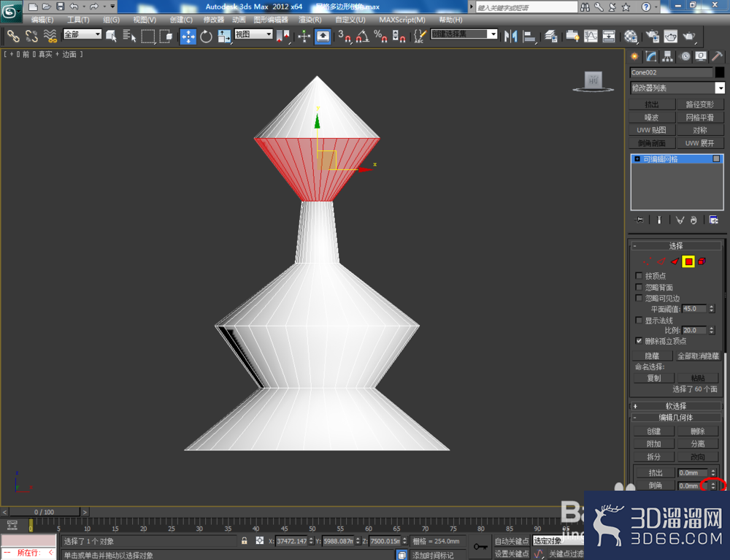
Task: Enable the 忽略背面 checkbox
Action: 639,287
